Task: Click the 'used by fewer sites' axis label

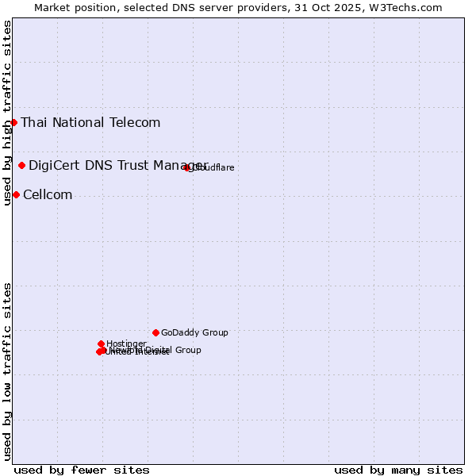Action: [82, 470]
